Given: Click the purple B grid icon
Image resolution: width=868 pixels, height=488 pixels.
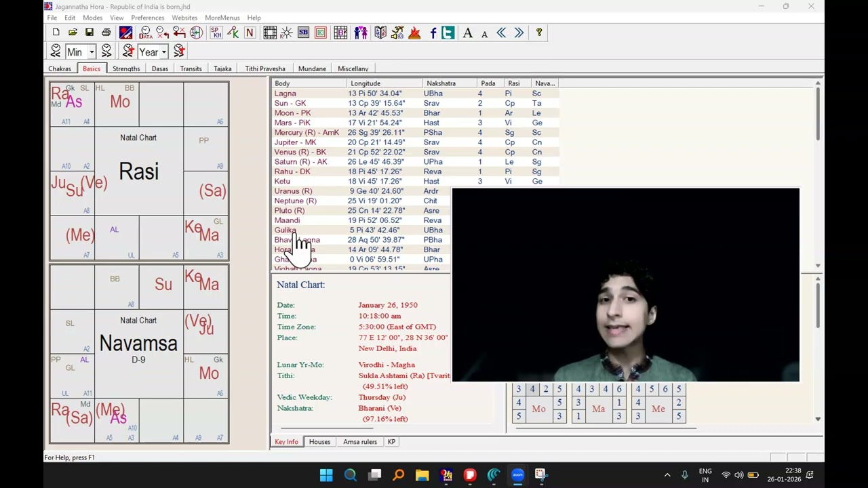Looking at the screenshot, I should coord(340,33).
